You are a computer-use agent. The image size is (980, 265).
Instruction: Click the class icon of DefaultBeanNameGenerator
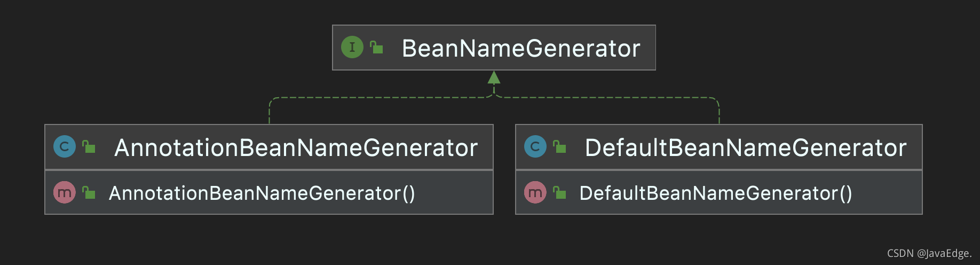535,147
